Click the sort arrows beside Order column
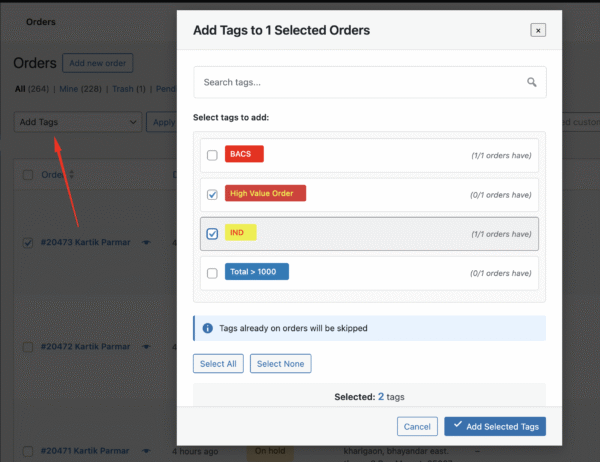The image size is (600, 462). [x=71, y=175]
